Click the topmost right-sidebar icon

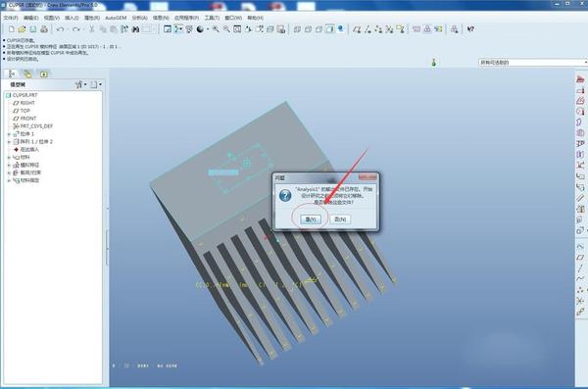point(580,79)
